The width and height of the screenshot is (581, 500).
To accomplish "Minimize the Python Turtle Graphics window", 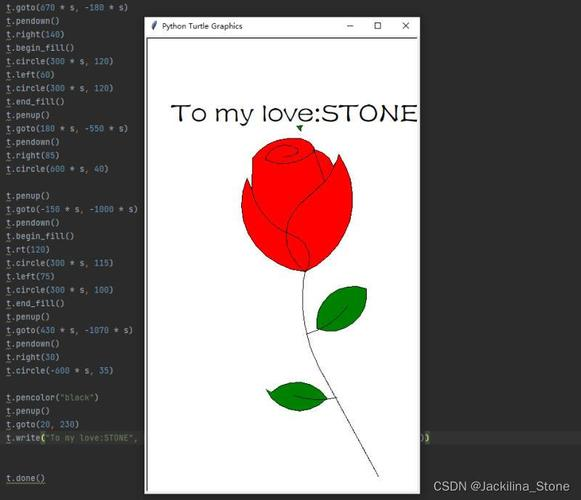I will pyautogui.click(x=350, y=26).
